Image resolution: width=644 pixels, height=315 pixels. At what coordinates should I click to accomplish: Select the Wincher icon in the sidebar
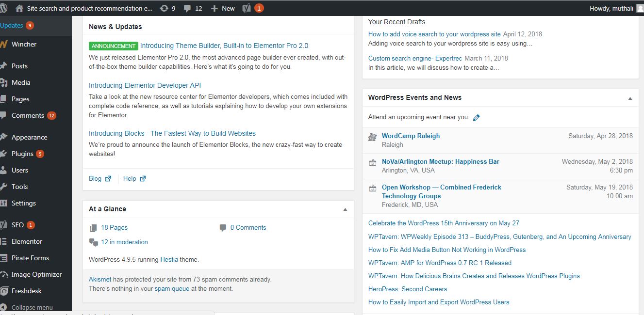pyautogui.click(x=4, y=44)
